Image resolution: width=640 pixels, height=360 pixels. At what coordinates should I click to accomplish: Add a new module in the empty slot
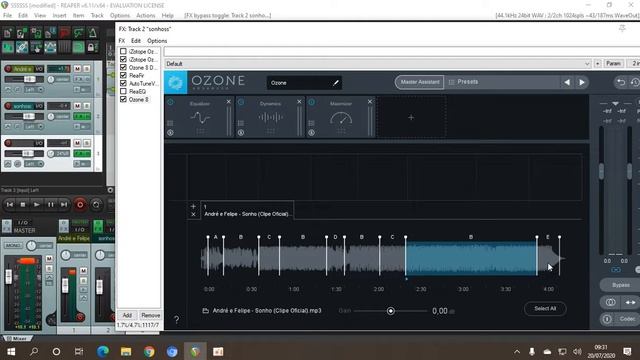(411, 118)
